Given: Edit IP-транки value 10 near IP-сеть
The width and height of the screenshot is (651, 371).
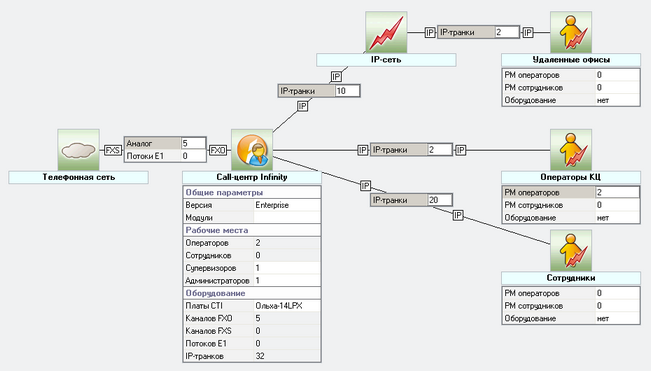Looking at the screenshot, I should 347,91.
